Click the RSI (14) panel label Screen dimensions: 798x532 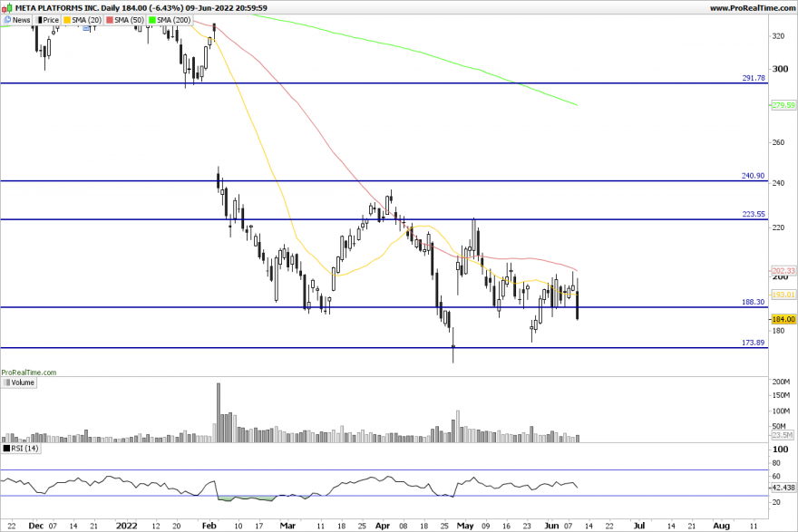coord(21,448)
